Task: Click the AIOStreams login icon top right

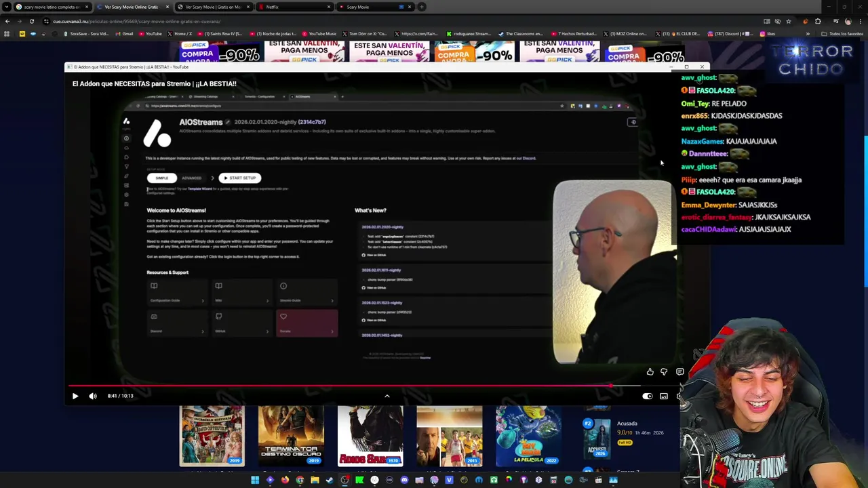Action: 632,122
